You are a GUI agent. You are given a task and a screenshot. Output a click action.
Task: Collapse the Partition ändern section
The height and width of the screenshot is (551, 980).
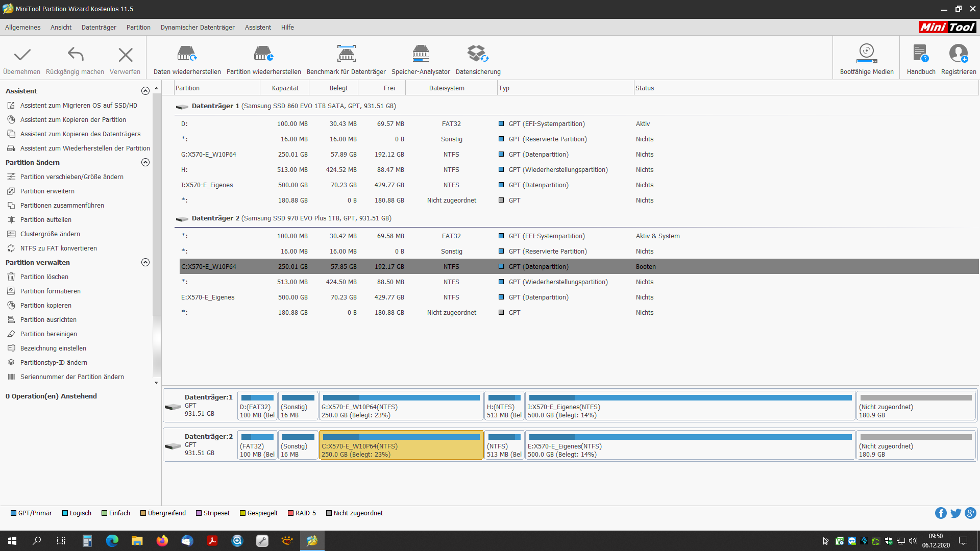(x=145, y=162)
